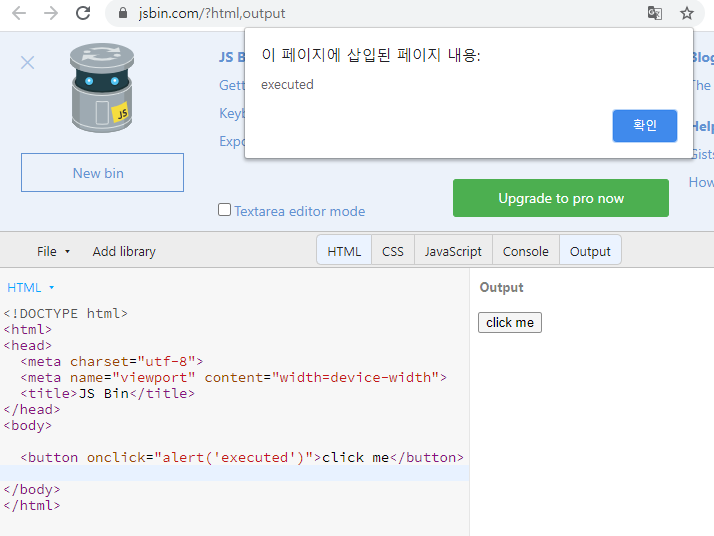Image resolution: width=714 pixels, height=536 pixels.
Task: Open the translate page icon
Action: pos(654,13)
